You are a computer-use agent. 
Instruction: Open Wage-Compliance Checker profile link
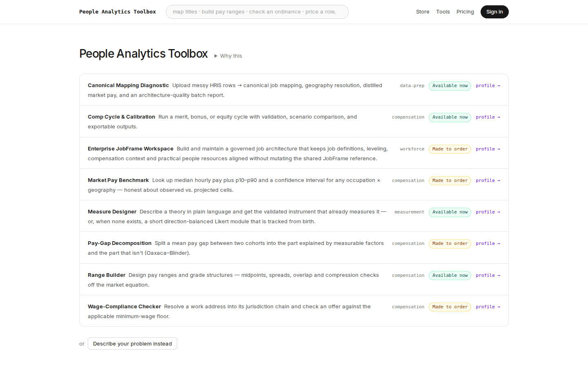coord(488,307)
